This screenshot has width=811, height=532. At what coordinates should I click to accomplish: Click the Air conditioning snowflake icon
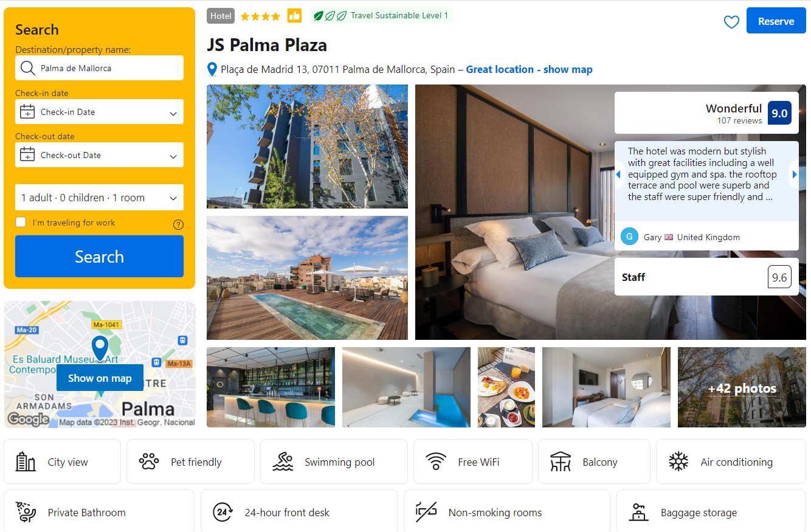(x=678, y=462)
